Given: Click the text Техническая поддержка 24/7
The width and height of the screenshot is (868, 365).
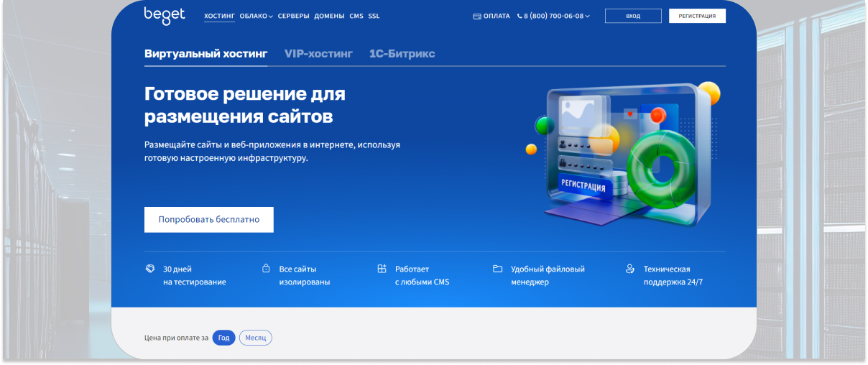Looking at the screenshot, I should coord(673,275).
